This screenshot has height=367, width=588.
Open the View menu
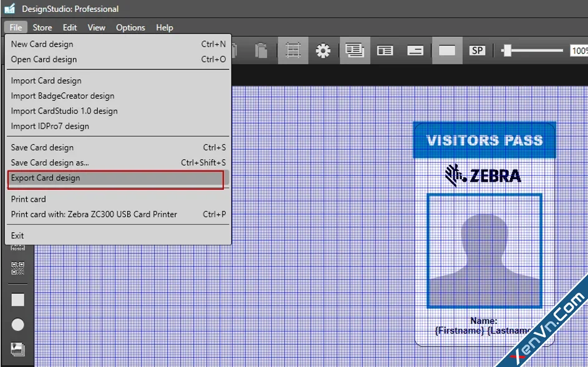click(x=97, y=27)
